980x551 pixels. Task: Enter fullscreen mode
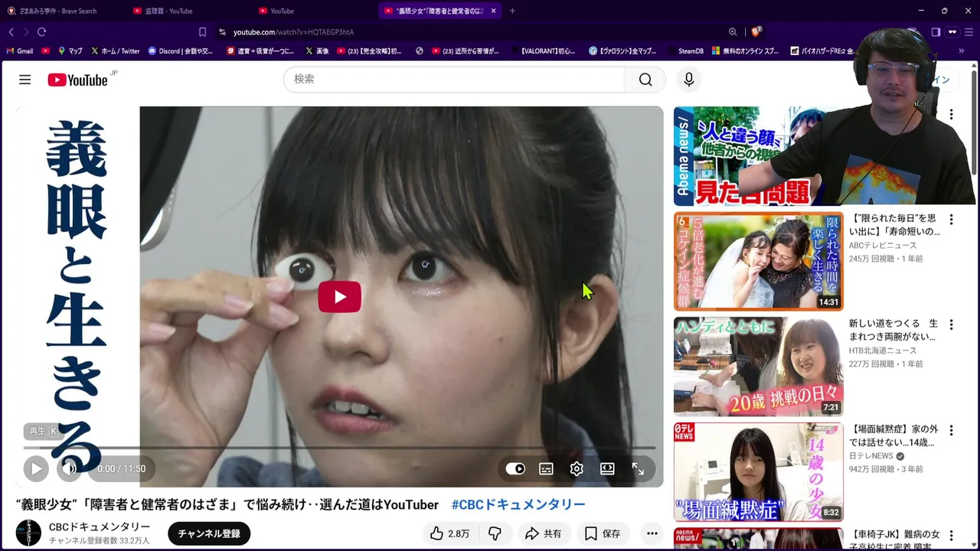638,469
